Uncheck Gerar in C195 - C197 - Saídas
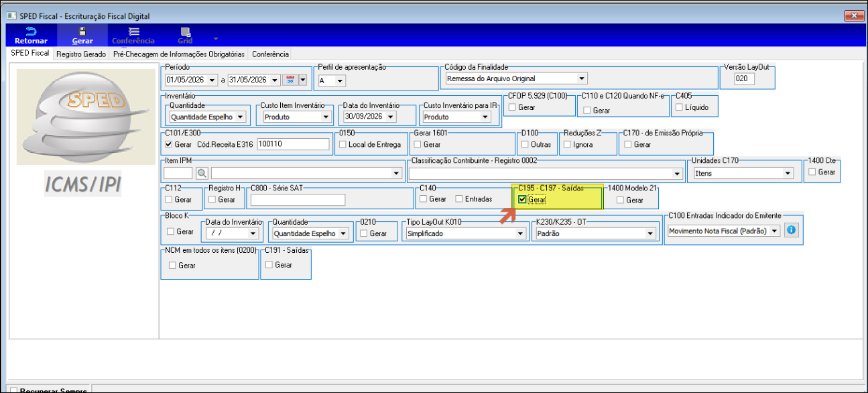The width and height of the screenshot is (868, 393). [522, 200]
